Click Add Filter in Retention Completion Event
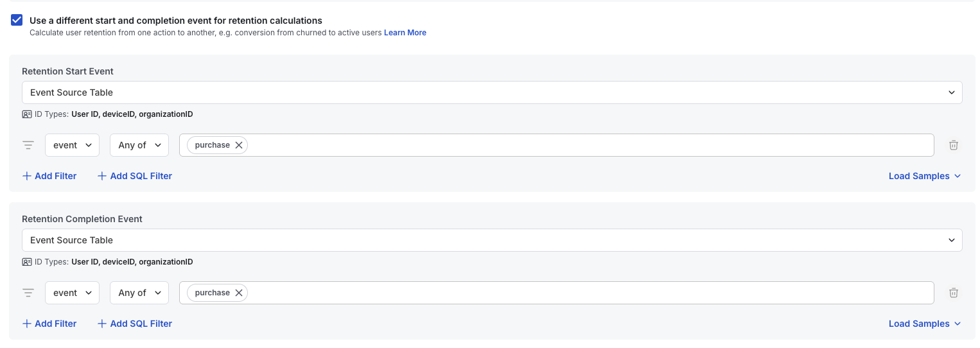 49,324
